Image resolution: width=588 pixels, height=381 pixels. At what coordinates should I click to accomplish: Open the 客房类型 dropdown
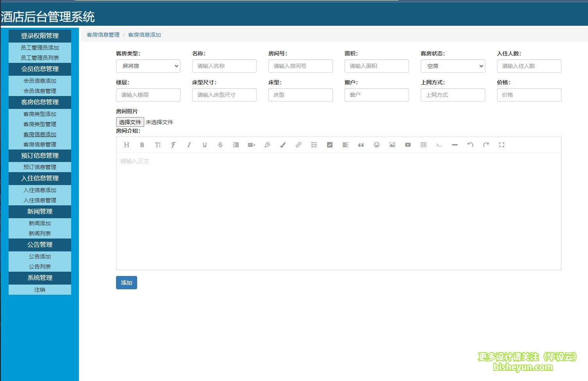[x=148, y=66]
